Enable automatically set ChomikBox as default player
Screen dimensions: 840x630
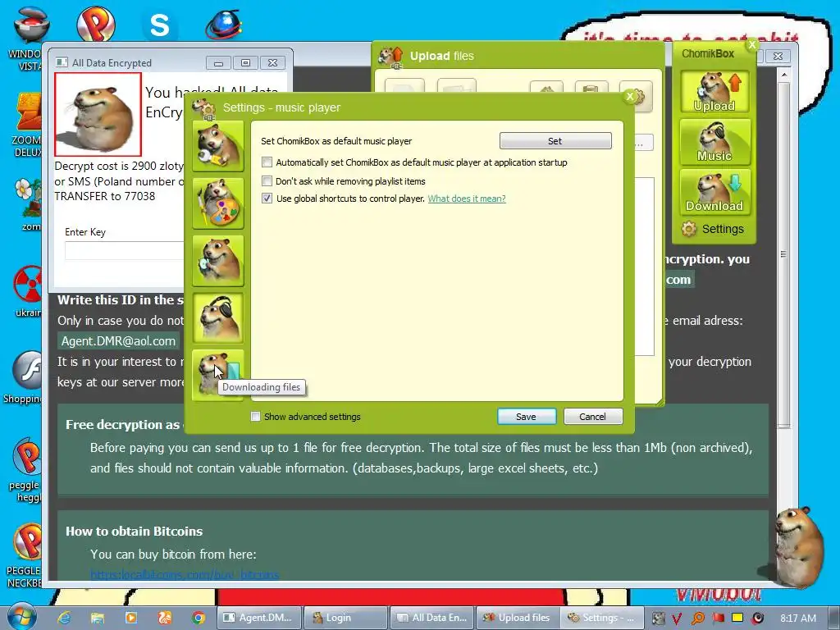[267, 162]
